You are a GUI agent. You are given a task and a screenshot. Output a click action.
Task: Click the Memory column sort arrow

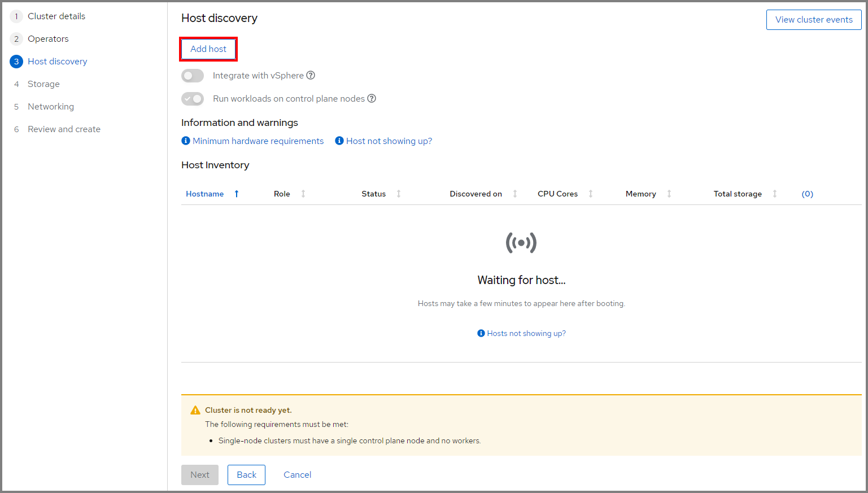tap(670, 194)
